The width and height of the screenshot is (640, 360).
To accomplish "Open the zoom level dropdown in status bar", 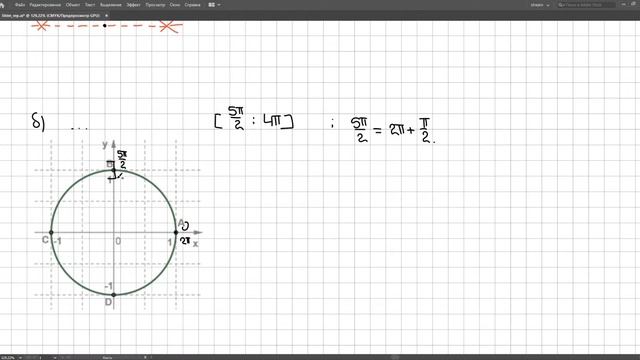I will 20,358.
